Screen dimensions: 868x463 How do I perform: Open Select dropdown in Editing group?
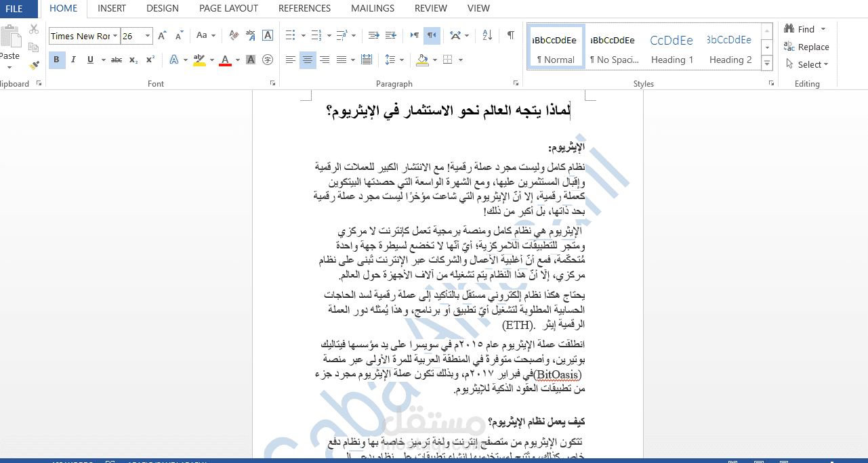click(807, 64)
